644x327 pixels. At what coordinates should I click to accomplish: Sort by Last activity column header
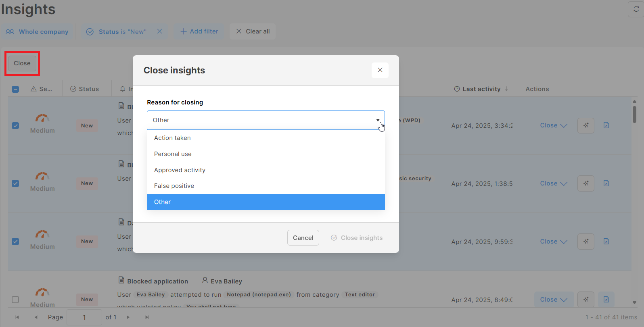[481, 89]
